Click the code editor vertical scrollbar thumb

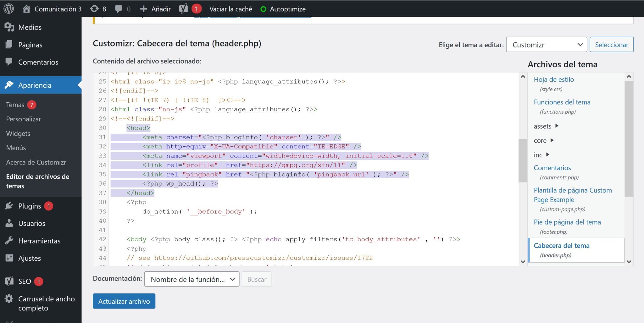(523, 160)
